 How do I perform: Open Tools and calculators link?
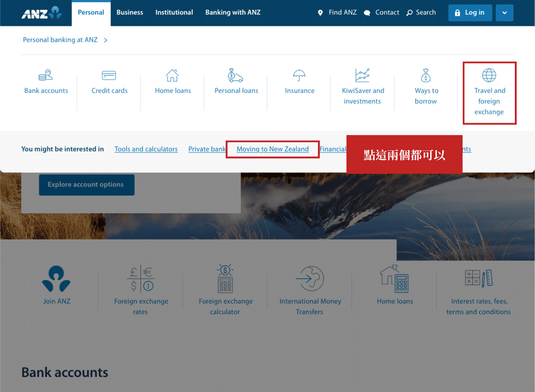pos(146,149)
